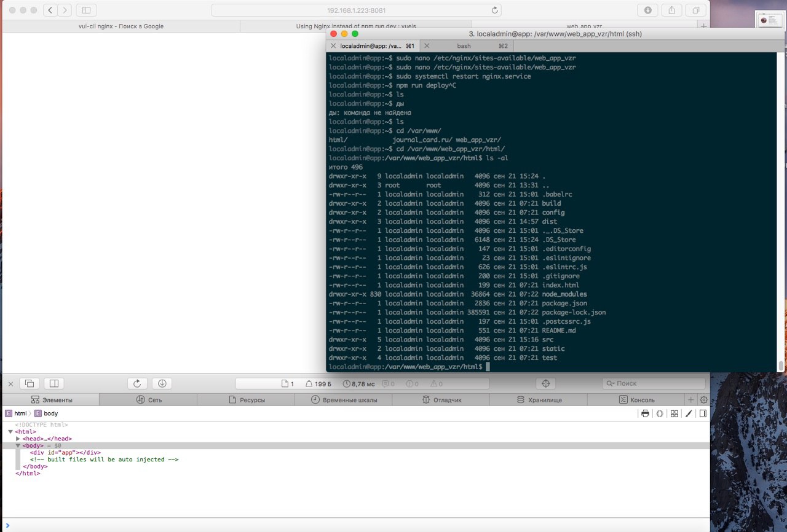
Task: Click README.md in the terminal listing
Action: [559, 331]
